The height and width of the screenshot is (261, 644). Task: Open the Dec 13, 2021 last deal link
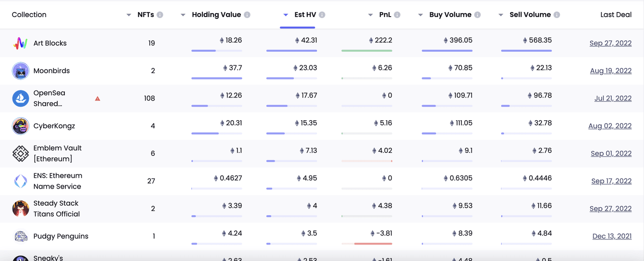(x=612, y=236)
